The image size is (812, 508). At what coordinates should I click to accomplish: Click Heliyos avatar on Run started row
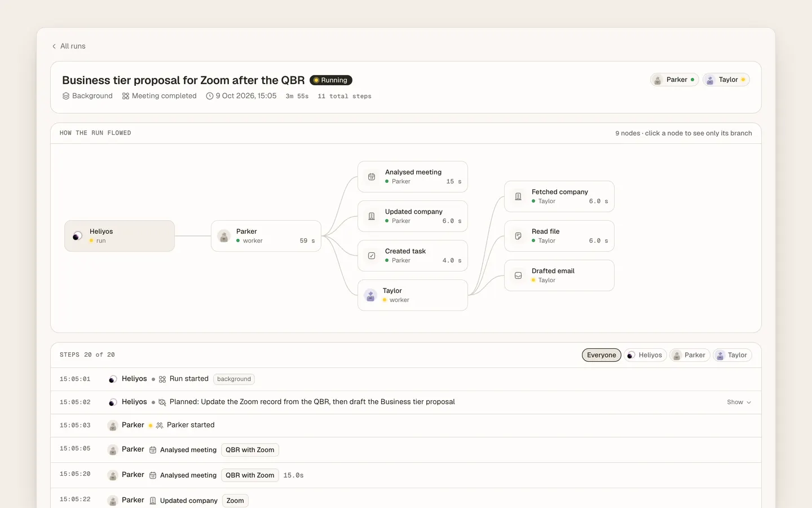tap(113, 379)
